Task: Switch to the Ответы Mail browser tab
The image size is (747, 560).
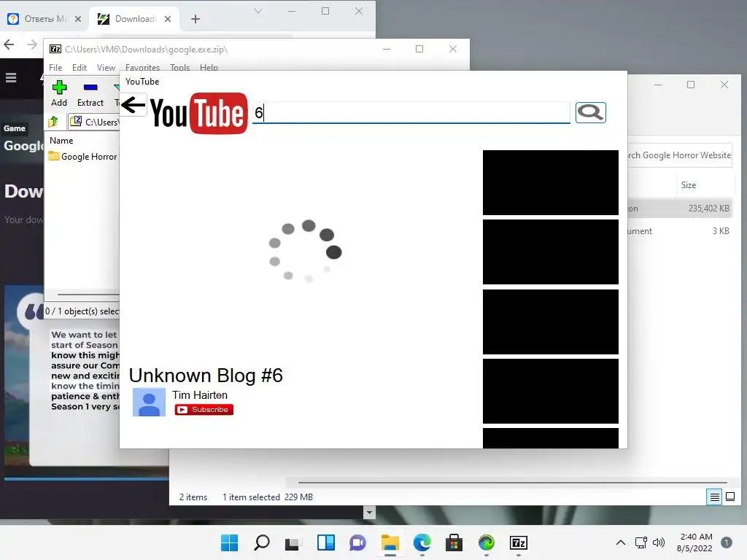Action: pyautogui.click(x=45, y=19)
